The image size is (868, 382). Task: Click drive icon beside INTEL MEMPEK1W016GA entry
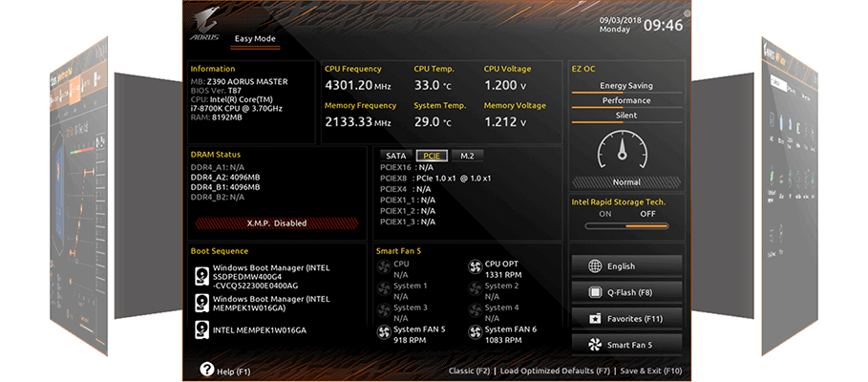[201, 329]
